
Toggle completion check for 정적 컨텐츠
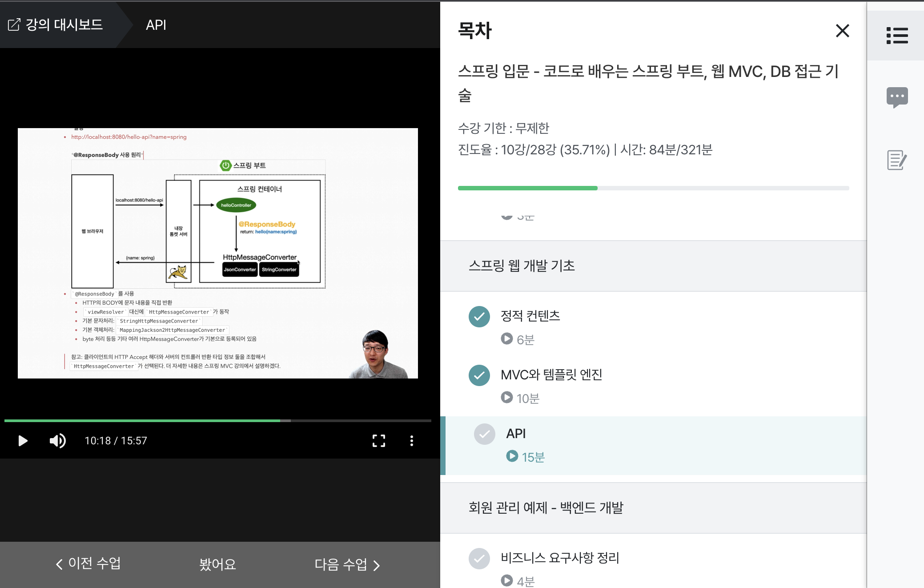479,316
